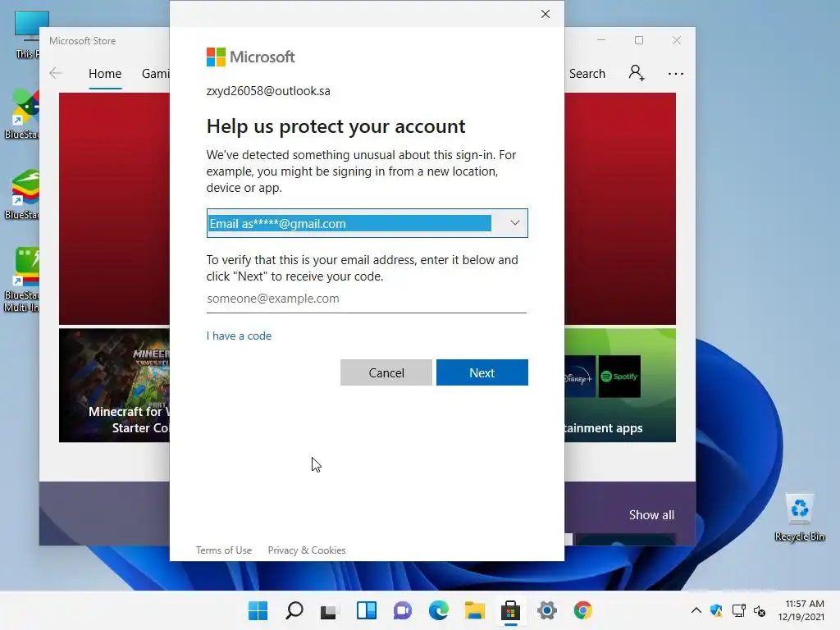Select the Gaming tab in Microsoft Store
Image resolution: width=840 pixels, height=630 pixels.
[x=155, y=73]
